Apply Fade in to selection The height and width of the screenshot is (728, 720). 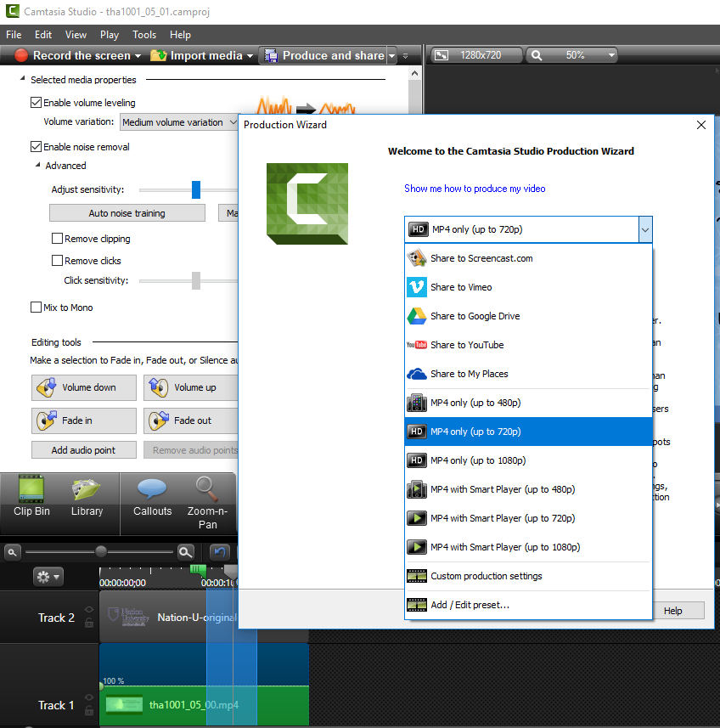(84, 420)
